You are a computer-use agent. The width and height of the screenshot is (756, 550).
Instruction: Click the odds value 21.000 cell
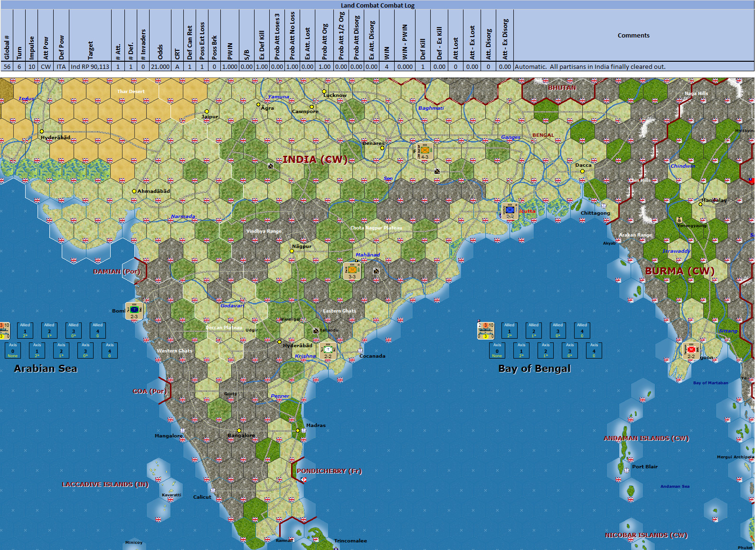click(x=160, y=67)
